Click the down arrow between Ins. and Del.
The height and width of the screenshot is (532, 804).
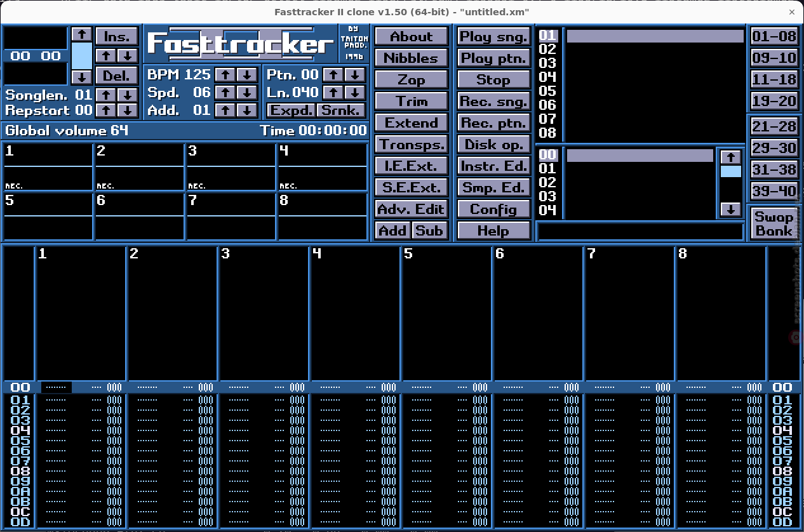pyautogui.click(x=128, y=55)
